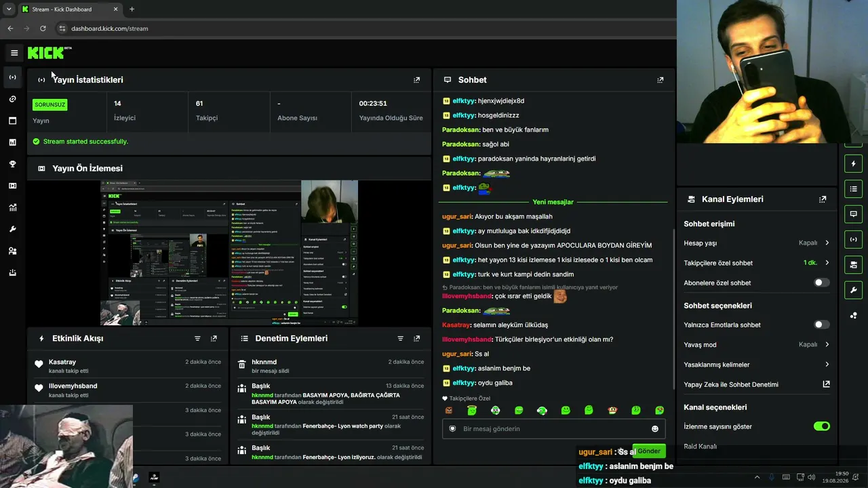Focus the Bir mesaj gönderin input
Viewport: 868px width, 488px height.
pos(553,429)
